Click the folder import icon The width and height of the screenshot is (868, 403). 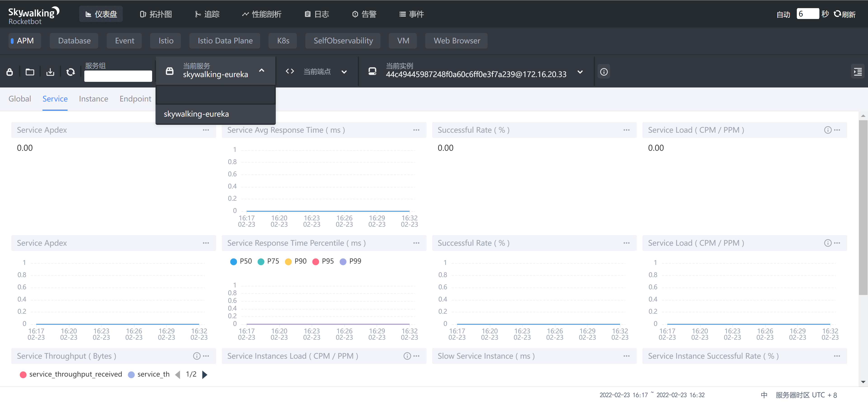coord(30,72)
